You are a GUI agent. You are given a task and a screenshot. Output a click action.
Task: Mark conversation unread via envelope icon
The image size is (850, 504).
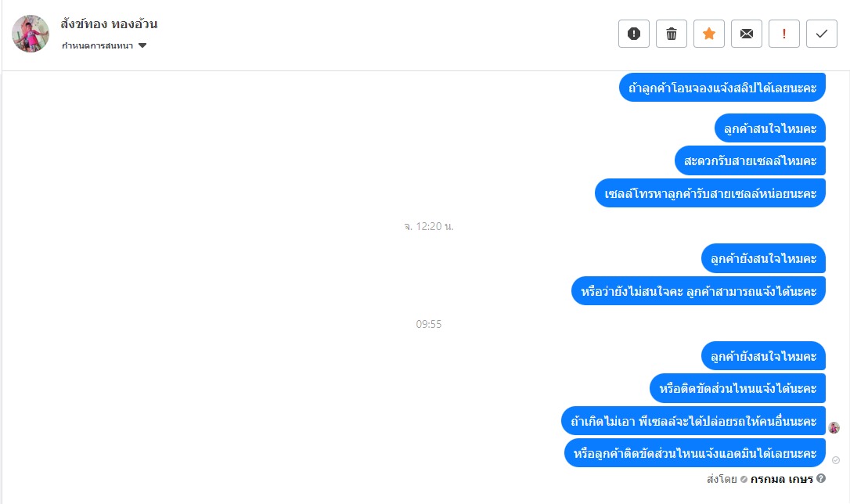[747, 34]
